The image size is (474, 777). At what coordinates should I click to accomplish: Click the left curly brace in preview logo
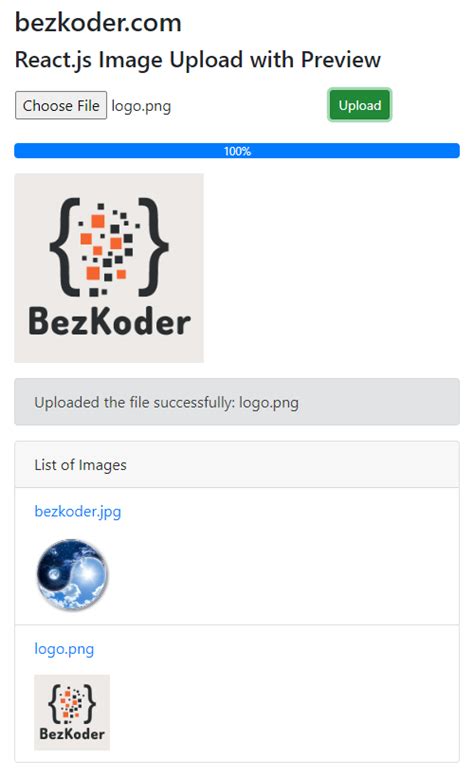pos(64,247)
